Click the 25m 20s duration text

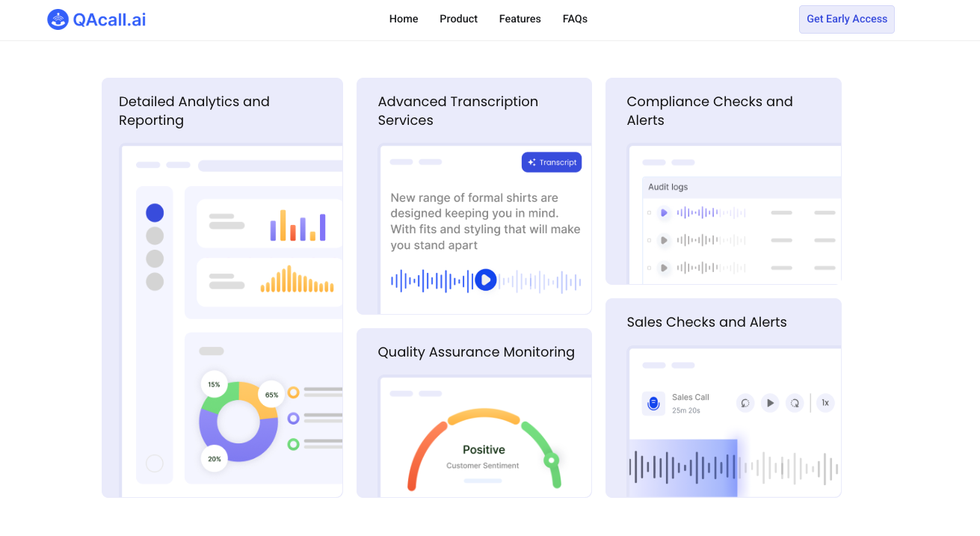(686, 410)
